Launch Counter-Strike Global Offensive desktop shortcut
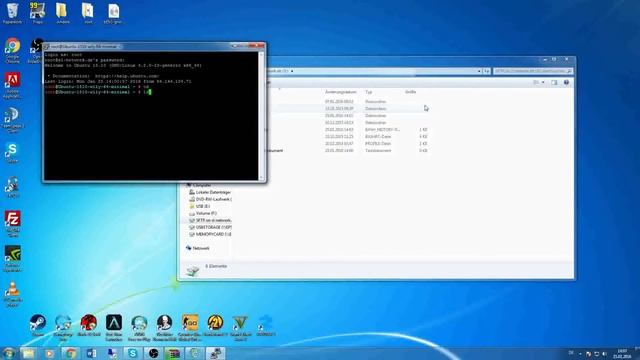Screen dimensions: 640x360 [x=190, y=327]
